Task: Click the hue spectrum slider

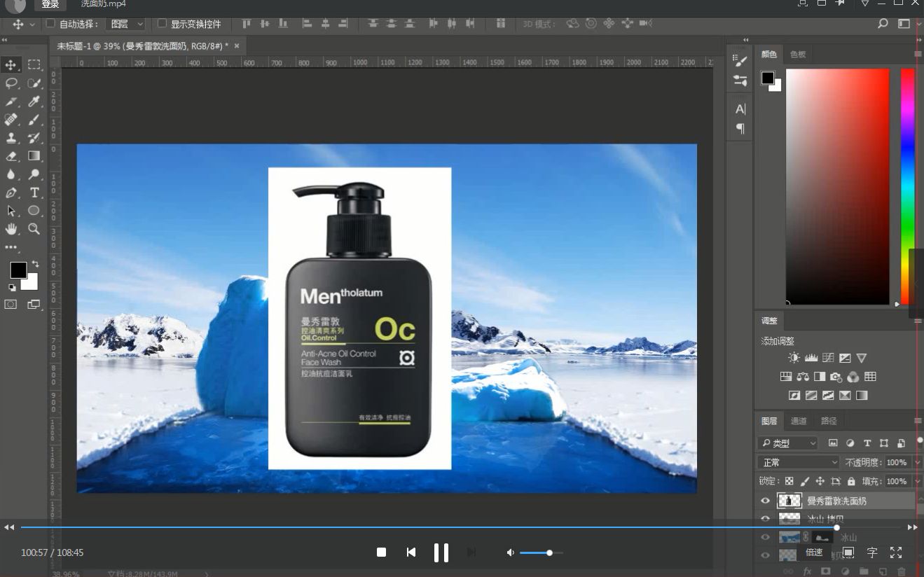Action: [x=907, y=186]
